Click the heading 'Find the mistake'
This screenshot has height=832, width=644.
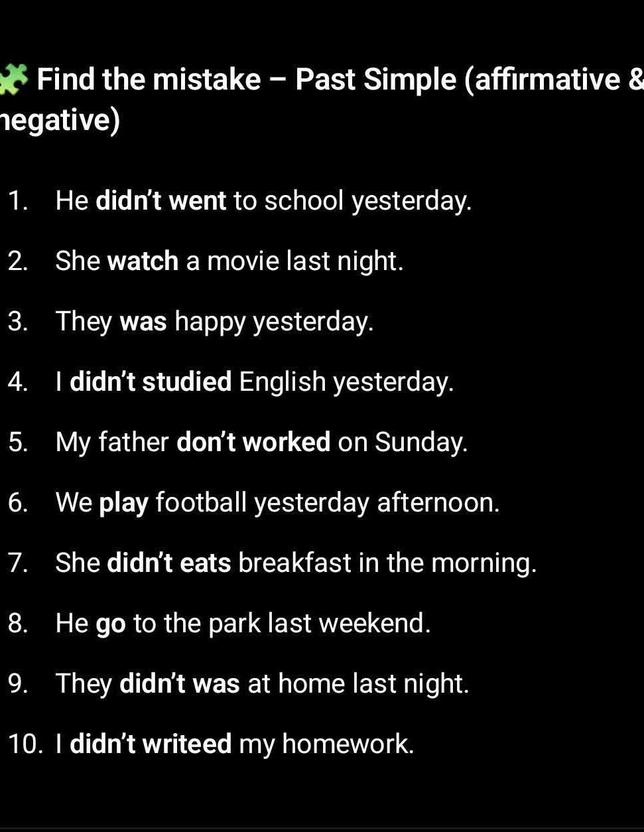(149, 80)
